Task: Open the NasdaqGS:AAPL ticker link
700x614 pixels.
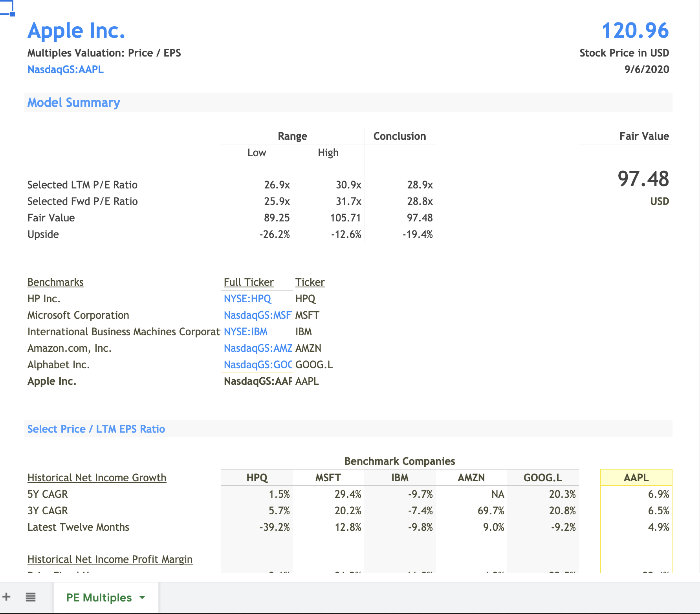Action: click(66, 69)
